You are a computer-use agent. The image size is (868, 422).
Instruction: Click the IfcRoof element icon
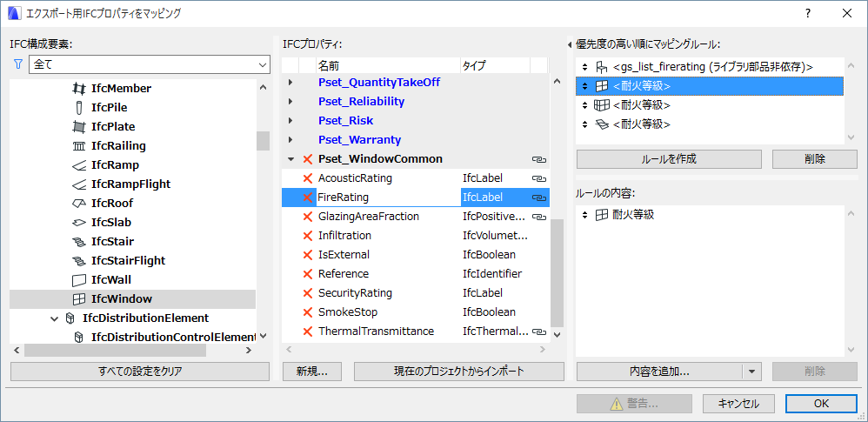(79, 203)
